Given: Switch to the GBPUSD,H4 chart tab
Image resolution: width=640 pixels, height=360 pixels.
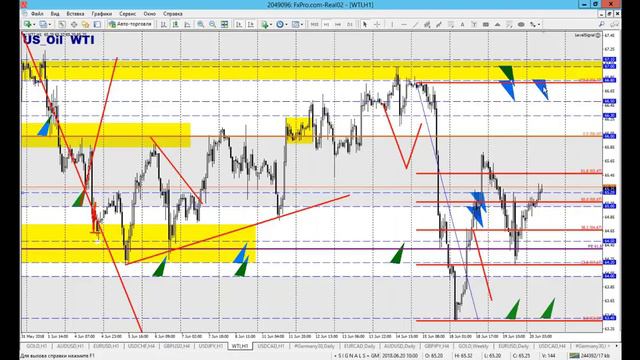Looking at the screenshot, I should click(177, 346).
